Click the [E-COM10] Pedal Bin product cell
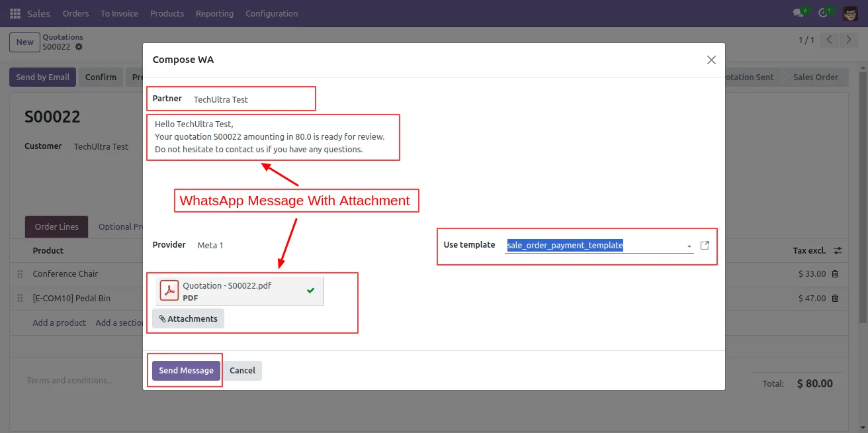 (71, 298)
